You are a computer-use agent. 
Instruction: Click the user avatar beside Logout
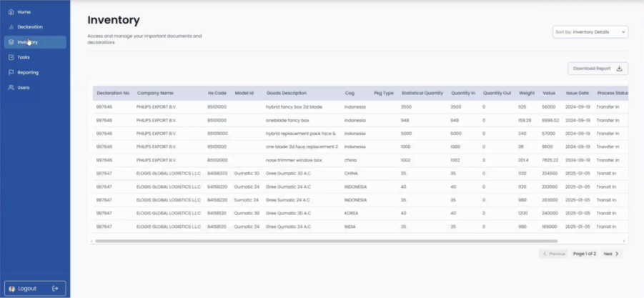(12, 288)
